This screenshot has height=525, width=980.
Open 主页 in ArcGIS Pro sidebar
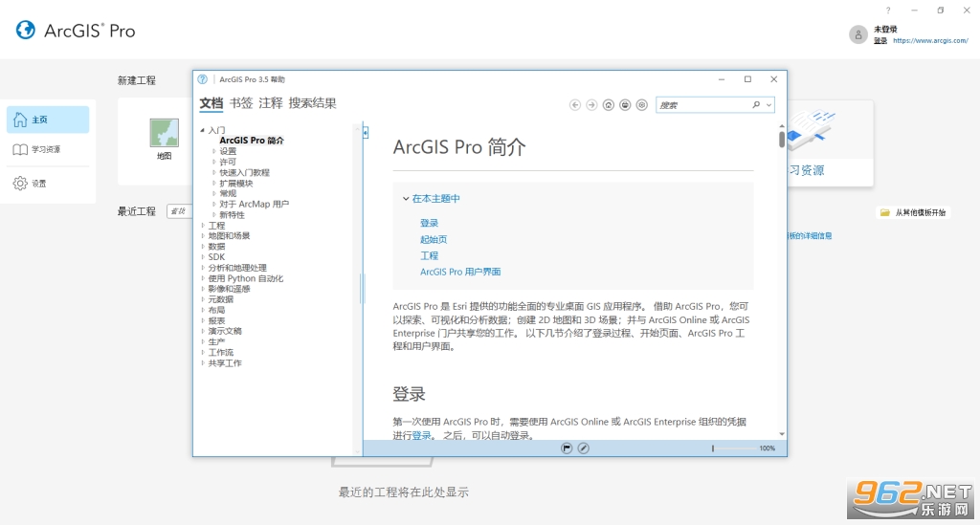click(48, 120)
